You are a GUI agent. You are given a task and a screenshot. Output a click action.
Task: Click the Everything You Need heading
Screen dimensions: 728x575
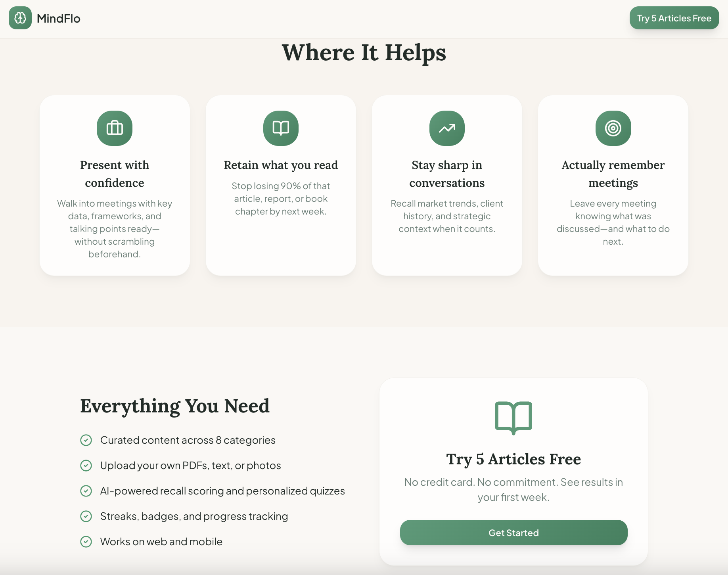click(175, 406)
